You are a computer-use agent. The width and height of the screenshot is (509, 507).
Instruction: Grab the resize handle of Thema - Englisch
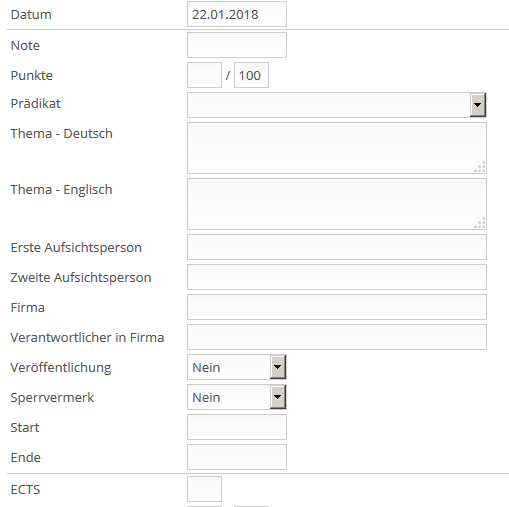[480, 223]
